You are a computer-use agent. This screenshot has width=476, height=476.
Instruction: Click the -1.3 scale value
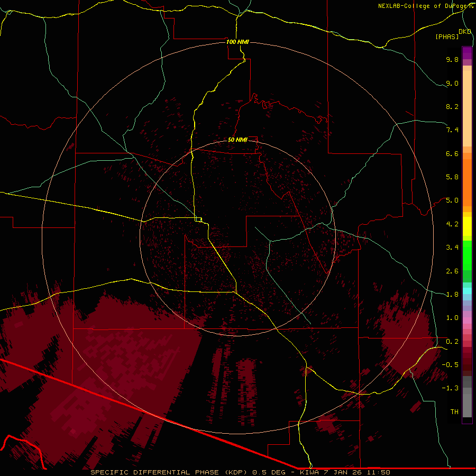tap(450, 388)
